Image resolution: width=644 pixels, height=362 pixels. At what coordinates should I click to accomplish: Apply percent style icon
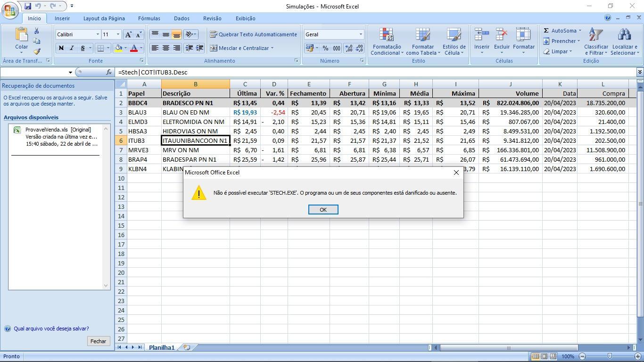[325, 48]
